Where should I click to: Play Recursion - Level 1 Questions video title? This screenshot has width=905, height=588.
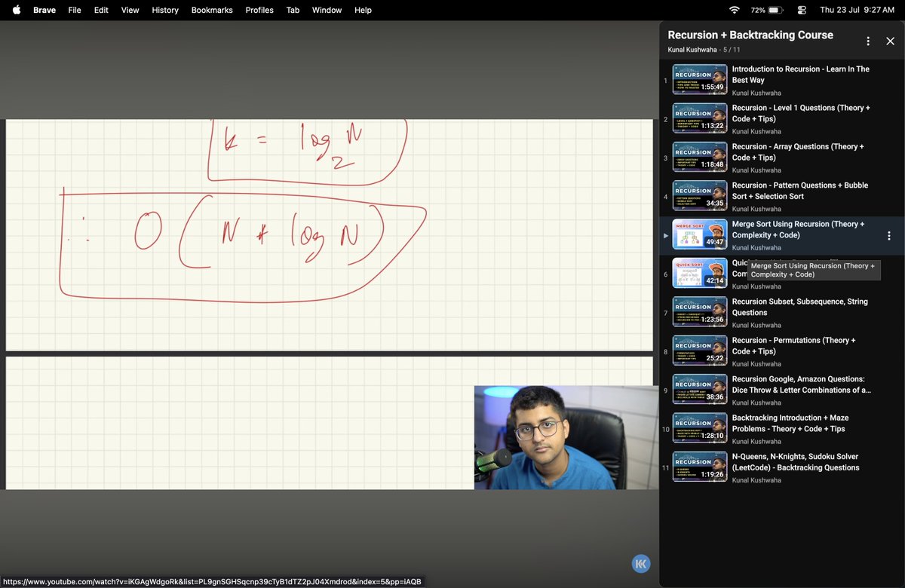[x=801, y=113]
